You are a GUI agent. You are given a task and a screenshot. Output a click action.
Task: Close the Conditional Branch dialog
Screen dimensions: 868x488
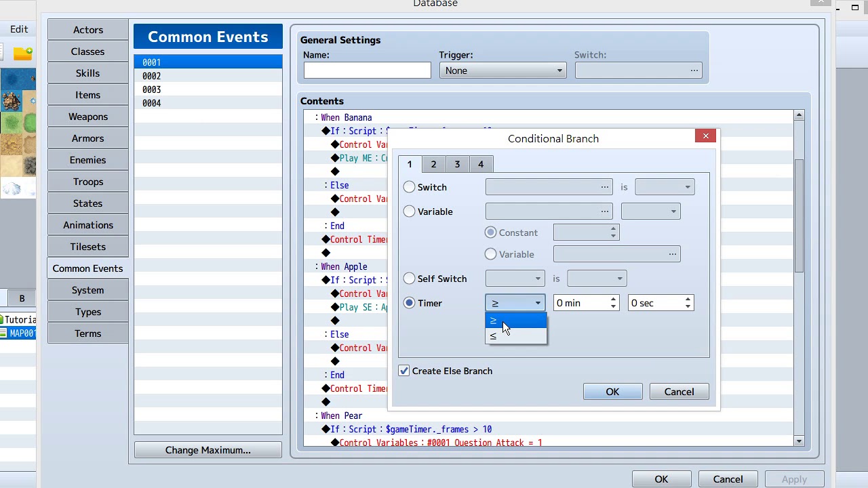point(705,136)
